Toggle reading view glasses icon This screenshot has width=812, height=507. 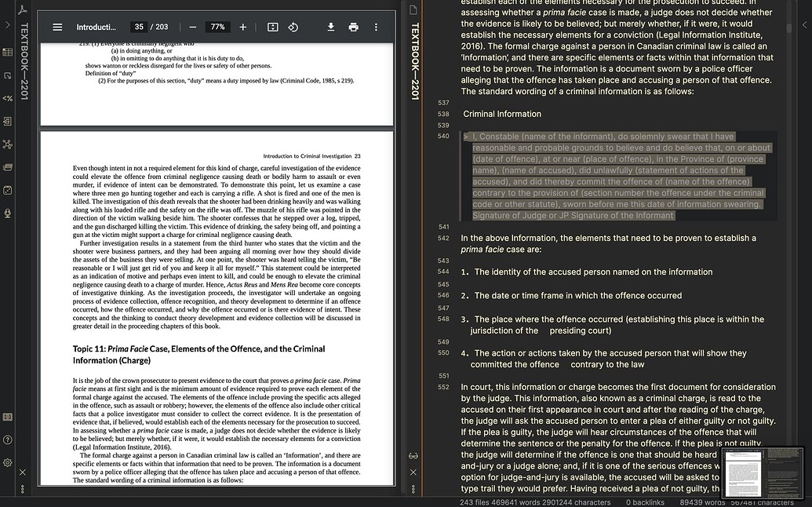click(413, 456)
